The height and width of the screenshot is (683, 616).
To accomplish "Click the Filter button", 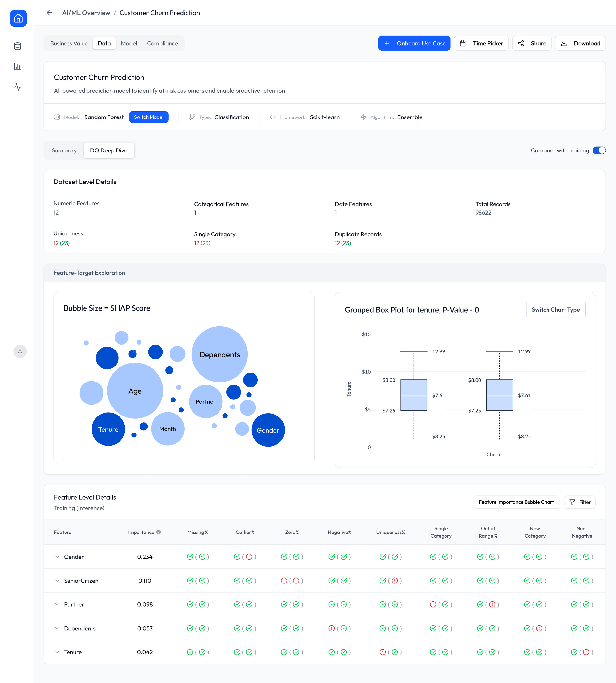I will pyautogui.click(x=580, y=502).
